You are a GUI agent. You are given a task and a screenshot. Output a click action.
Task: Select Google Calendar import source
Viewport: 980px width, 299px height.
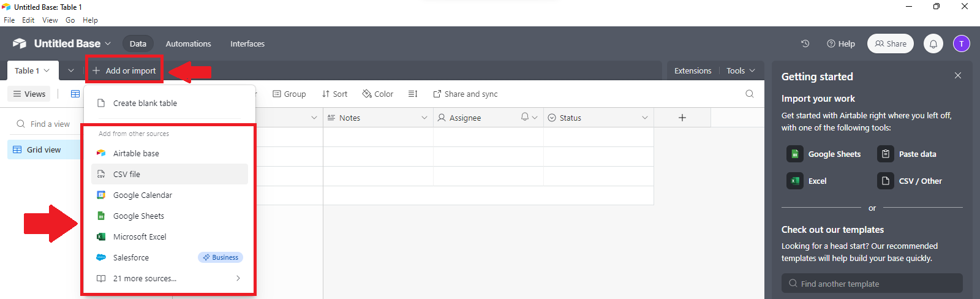(x=170, y=195)
